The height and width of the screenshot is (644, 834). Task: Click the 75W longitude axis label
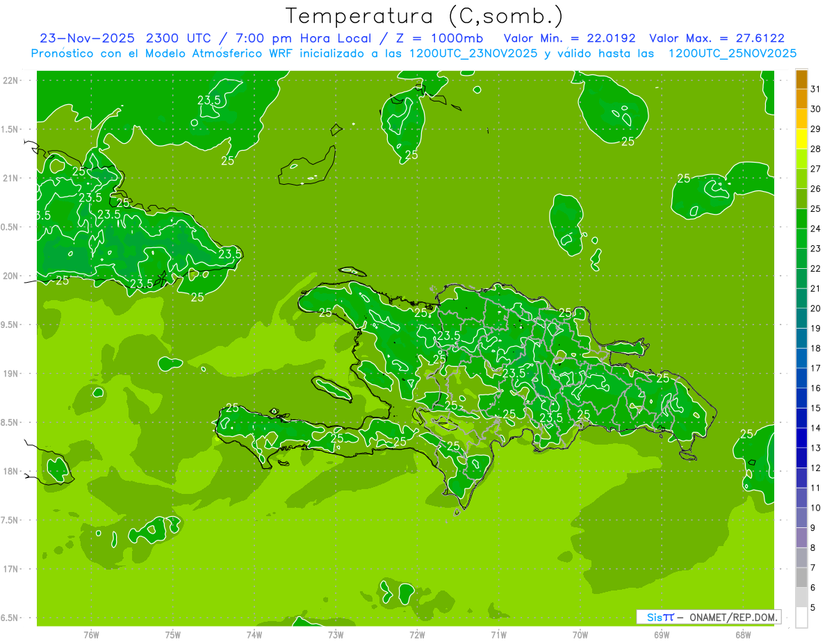[x=173, y=634]
